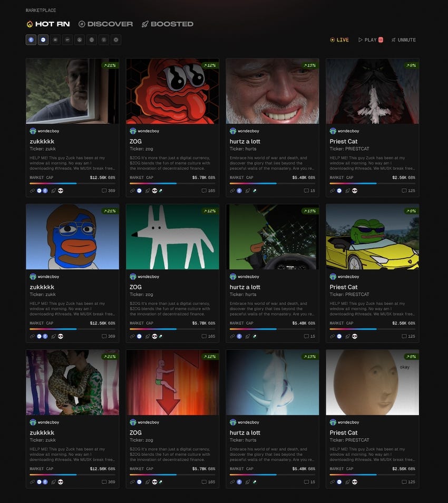Image resolution: width=448 pixels, height=503 pixels.
Task: Click the LIVE indicator button
Action: point(339,40)
